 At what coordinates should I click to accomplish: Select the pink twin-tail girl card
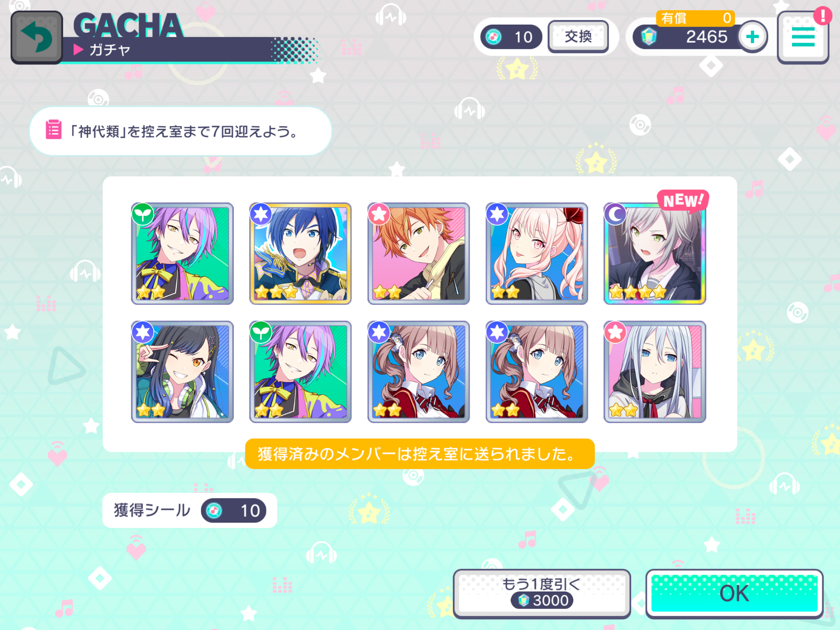click(x=536, y=253)
